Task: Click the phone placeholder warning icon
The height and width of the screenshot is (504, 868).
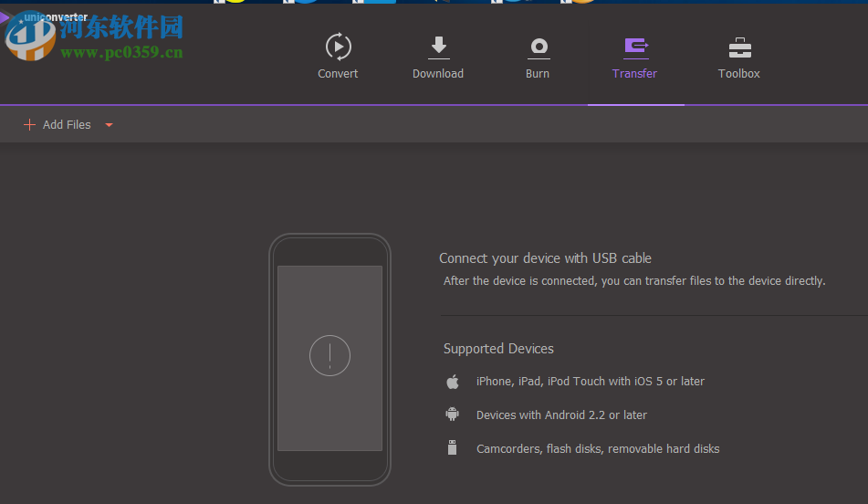Action: pos(329,355)
